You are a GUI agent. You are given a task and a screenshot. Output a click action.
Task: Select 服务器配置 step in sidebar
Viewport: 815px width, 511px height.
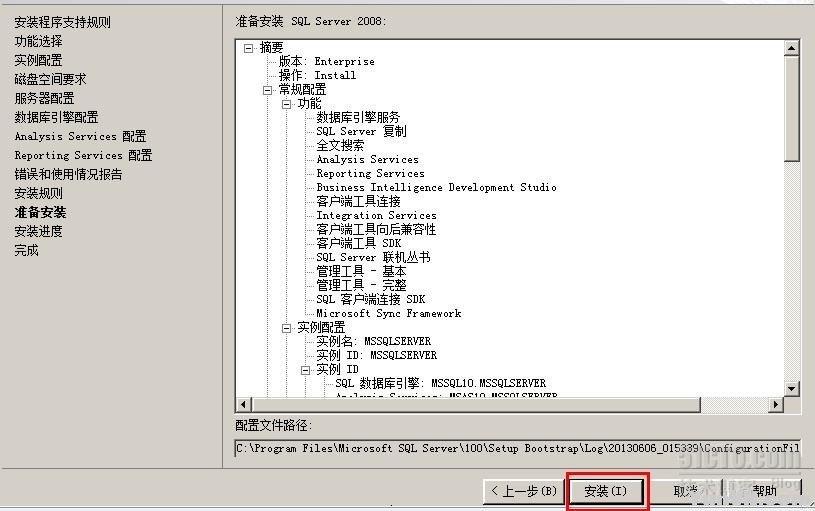pyautogui.click(x=44, y=98)
